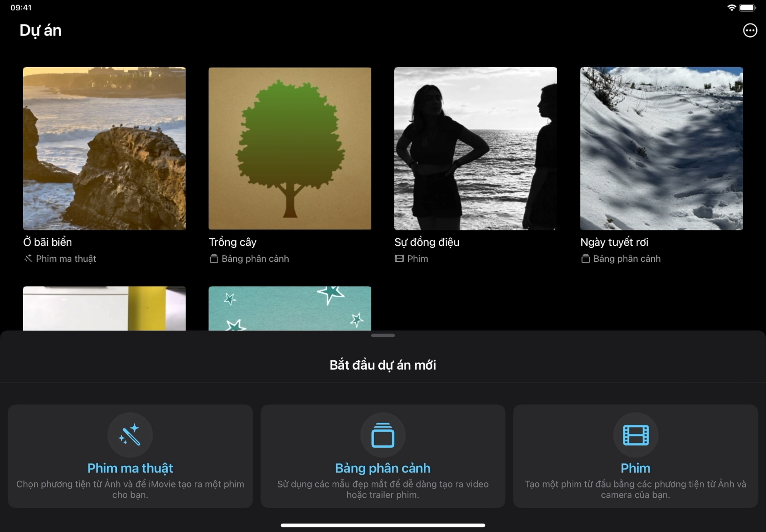Select the teal stars project thumbnail

pyautogui.click(x=290, y=308)
